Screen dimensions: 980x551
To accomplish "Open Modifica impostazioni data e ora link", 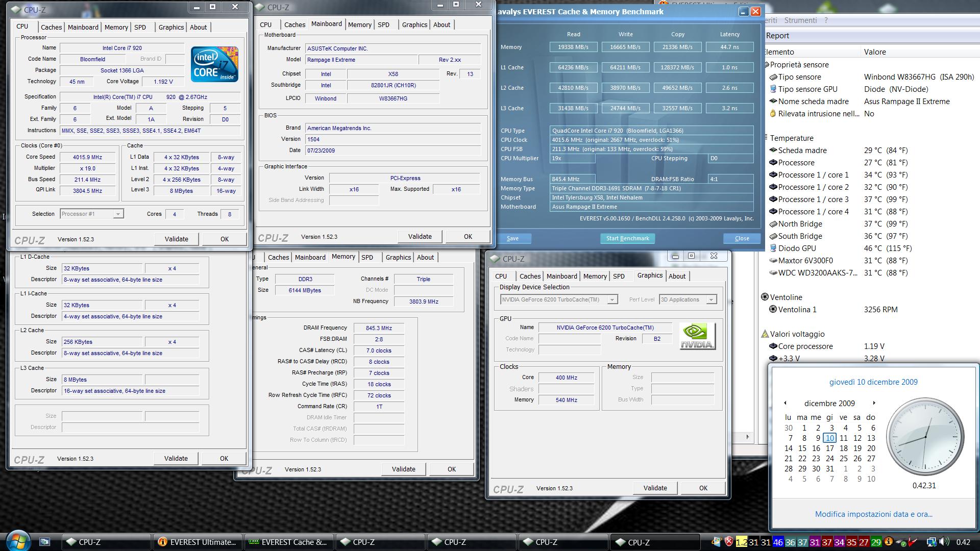I will pyautogui.click(x=873, y=514).
